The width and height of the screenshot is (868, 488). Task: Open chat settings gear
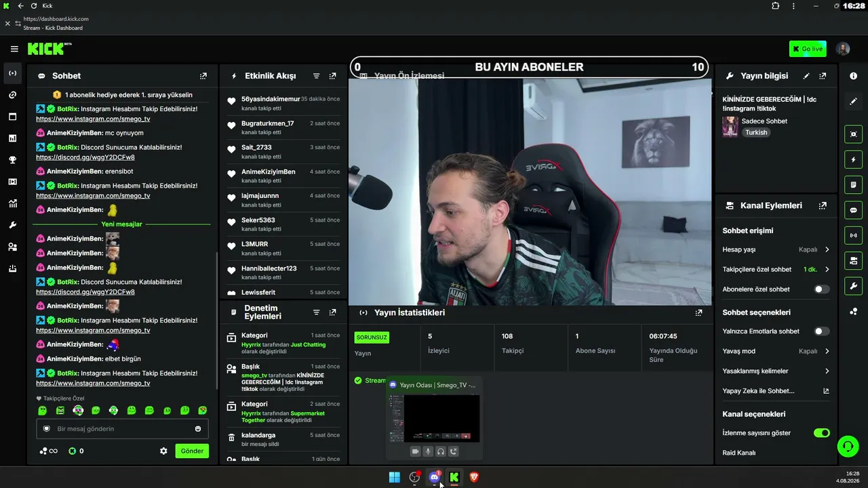(x=163, y=451)
